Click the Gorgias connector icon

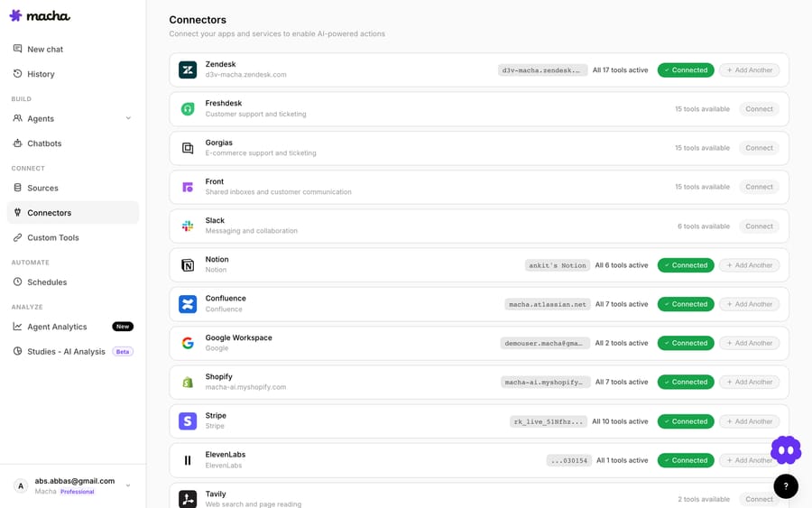click(188, 148)
